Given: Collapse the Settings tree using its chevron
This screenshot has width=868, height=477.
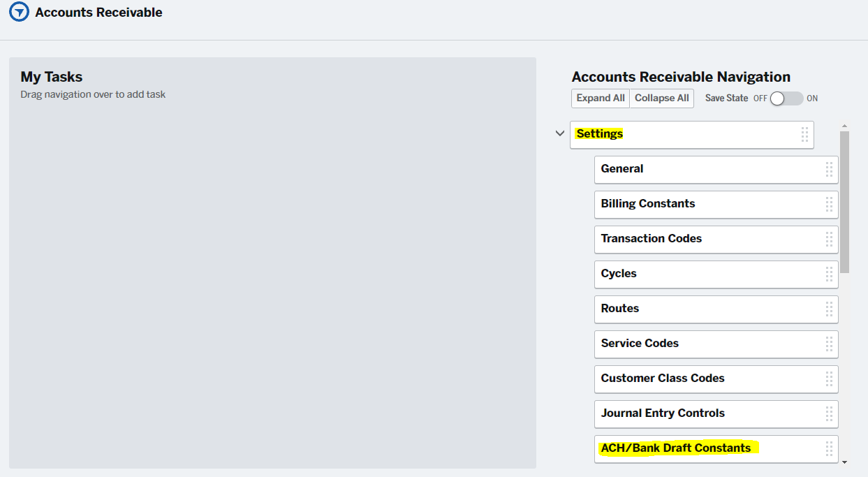Looking at the screenshot, I should (x=559, y=133).
